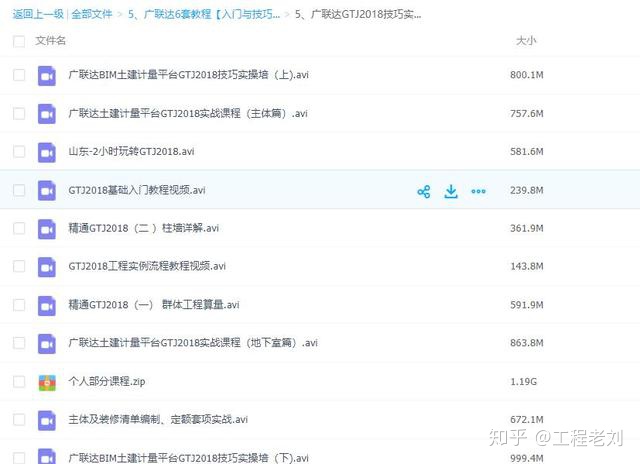
Task: Tick checkbox for GTJ2018基础入门教程视频.avi
Action: (x=19, y=190)
